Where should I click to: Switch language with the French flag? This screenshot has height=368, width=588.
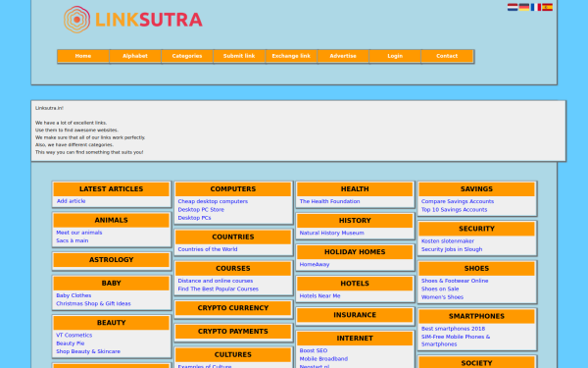[535, 7]
